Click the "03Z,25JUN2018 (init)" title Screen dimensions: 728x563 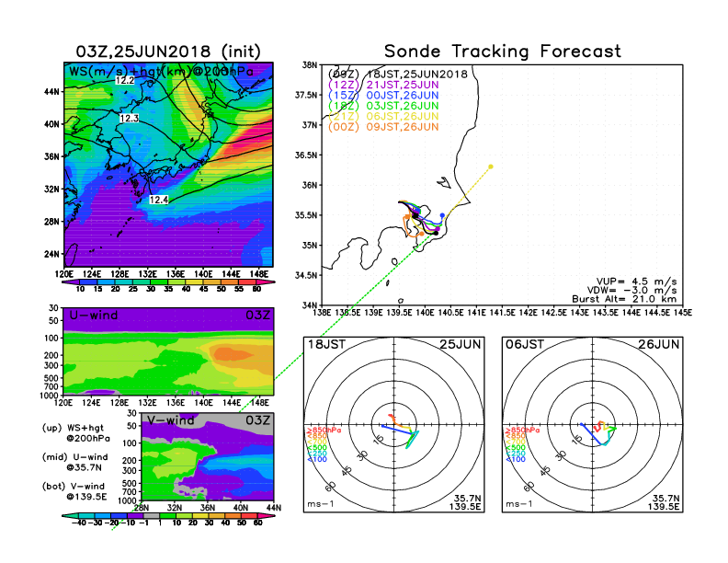click(168, 52)
